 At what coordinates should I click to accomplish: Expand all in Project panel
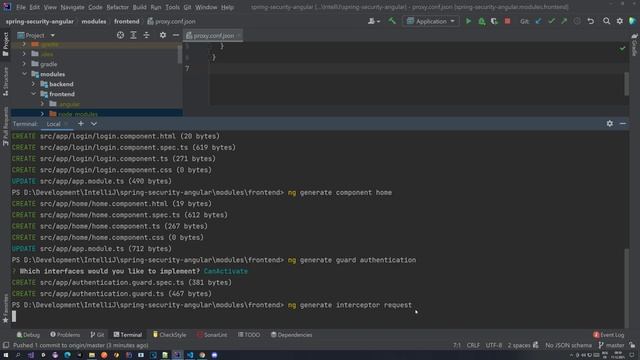point(133,36)
